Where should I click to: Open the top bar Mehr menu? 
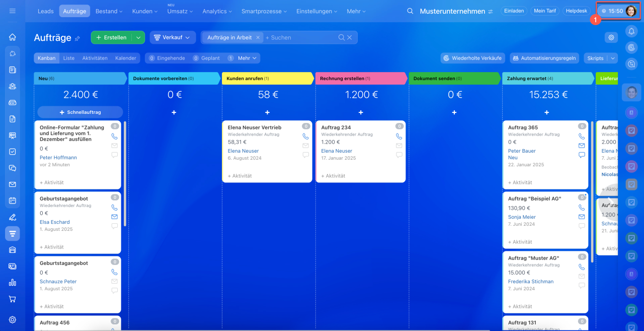(357, 11)
